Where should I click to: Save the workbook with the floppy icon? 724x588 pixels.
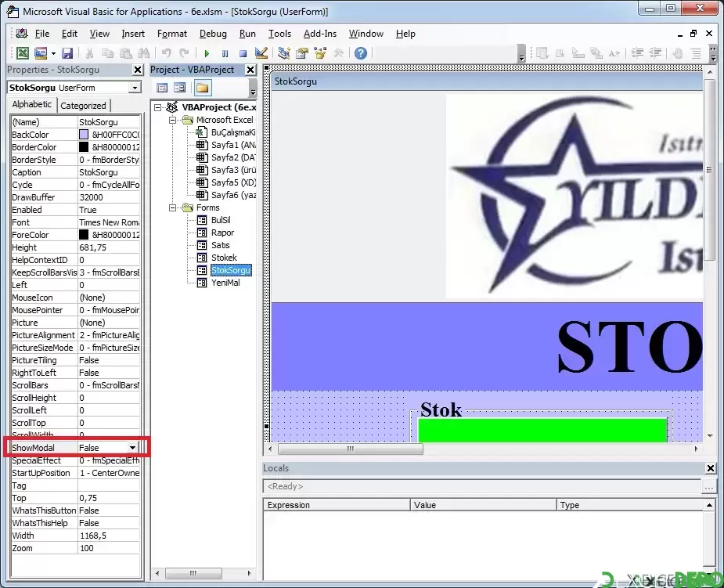(x=67, y=53)
